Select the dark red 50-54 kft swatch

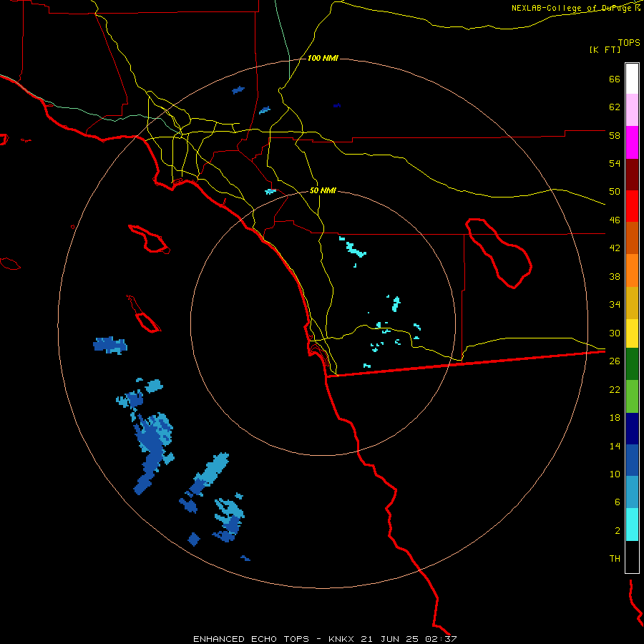click(632, 174)
